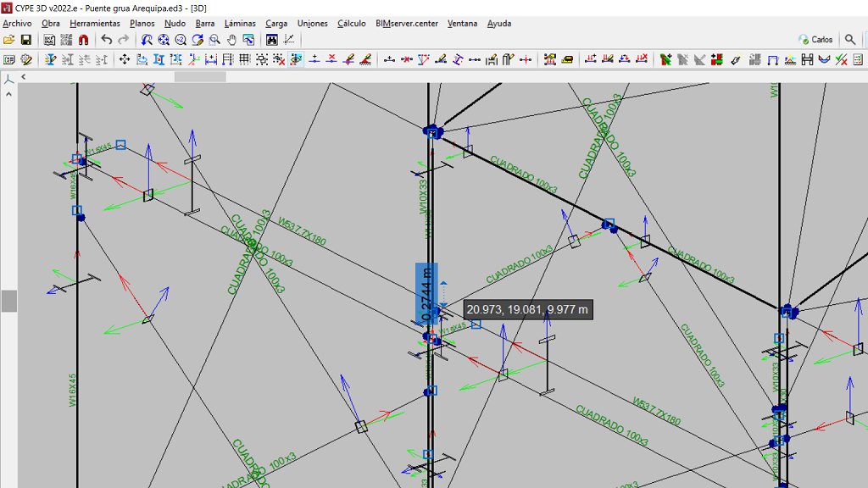Click the plain grid icon
This screenshot has width=868, height=488.
tap(244, 59)
